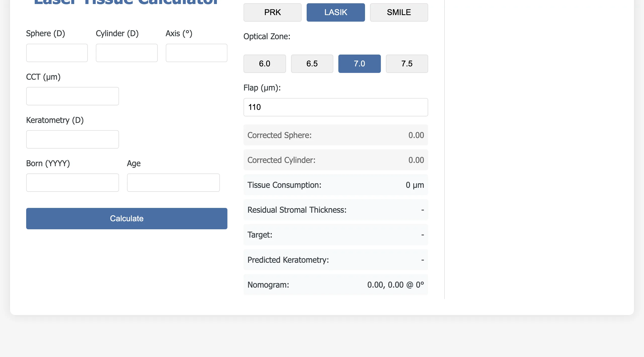Screen dimensions: 644x357
Task: Choose optical zone 7.0
Action: 359,64
